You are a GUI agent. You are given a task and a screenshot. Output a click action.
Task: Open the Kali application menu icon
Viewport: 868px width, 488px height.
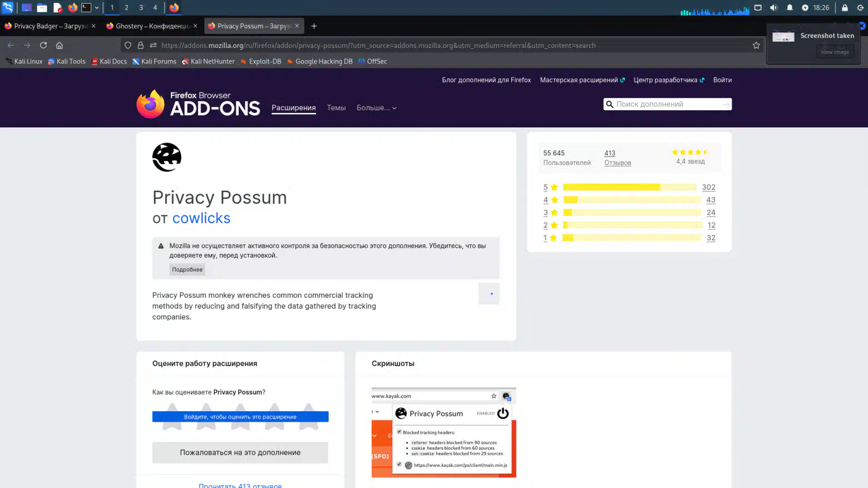coord(8,7)
